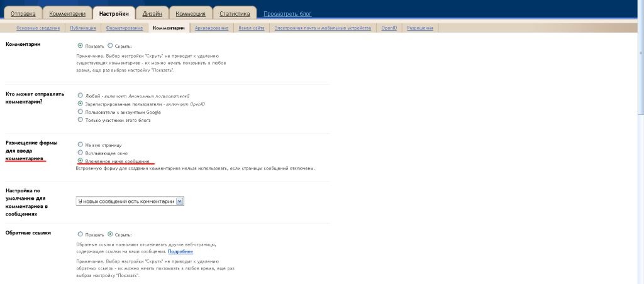Open the Статистика tab
The image size is (644, 284).
[235, 14]
